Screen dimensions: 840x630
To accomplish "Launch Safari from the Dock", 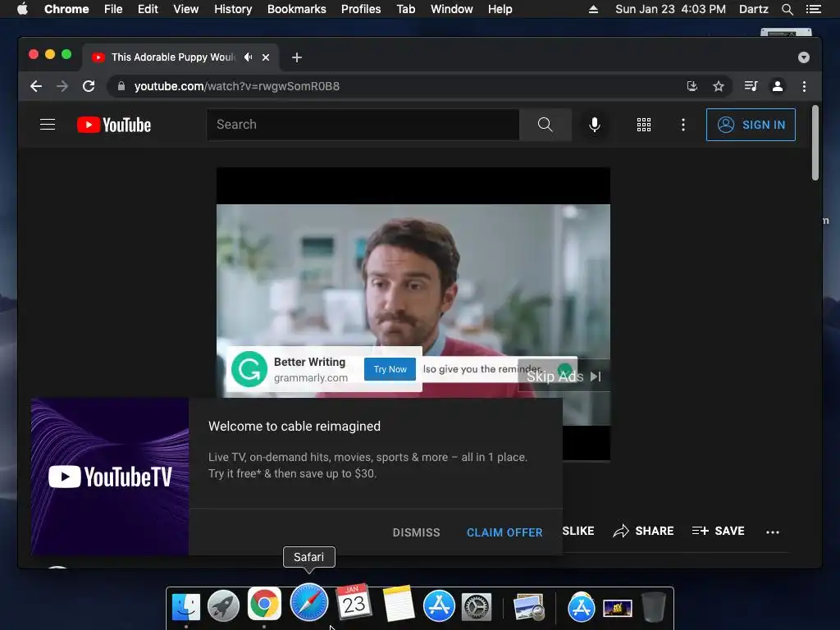I will [309, 603].
